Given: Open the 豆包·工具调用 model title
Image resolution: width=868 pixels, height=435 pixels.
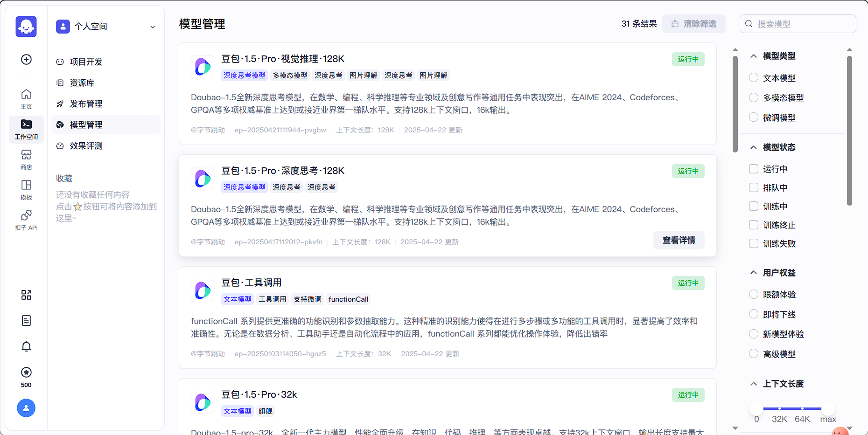Looking at the screenshot, I should (x=252, y=283).
